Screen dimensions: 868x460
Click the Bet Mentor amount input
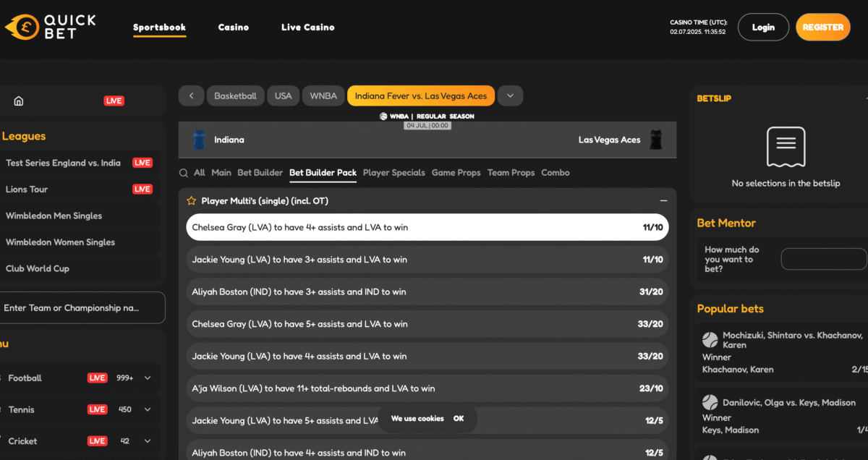[x=824, y=259]
